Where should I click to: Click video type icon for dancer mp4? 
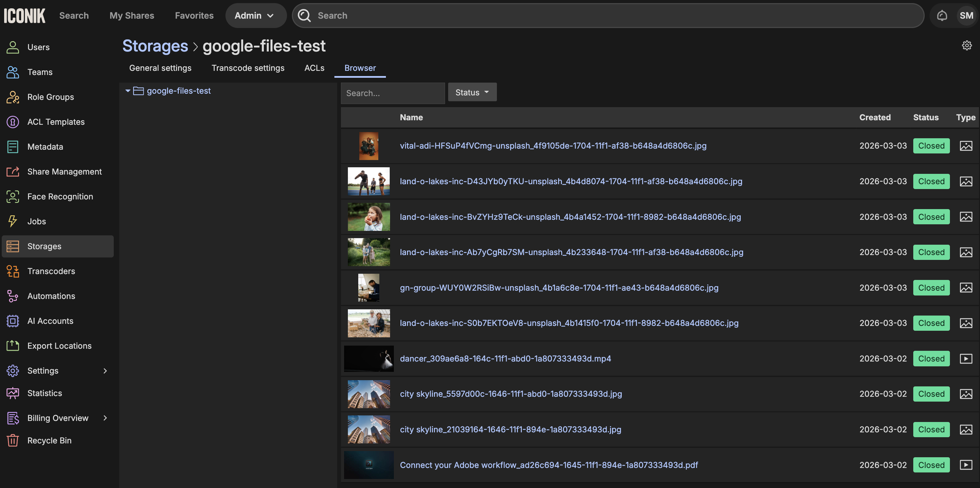pyautogui.click(x=965, y=359)
